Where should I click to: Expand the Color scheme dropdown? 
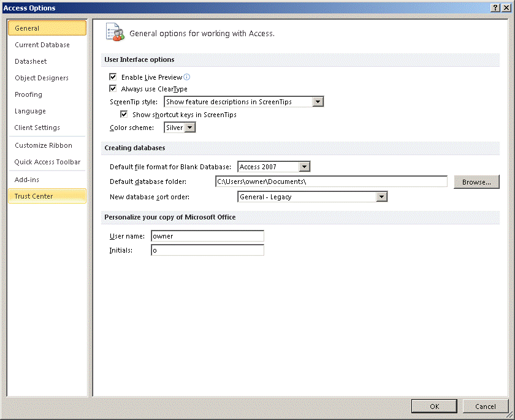click(189, 128)
